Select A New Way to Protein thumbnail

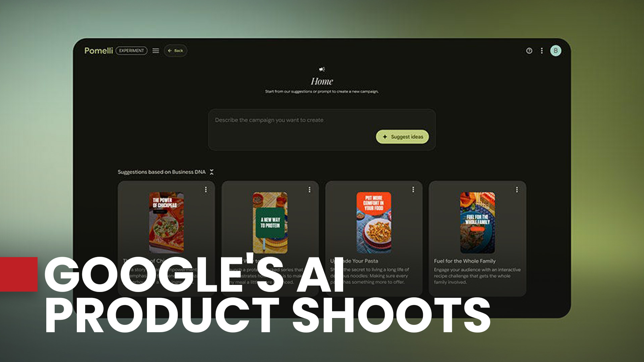coord(270,222)
